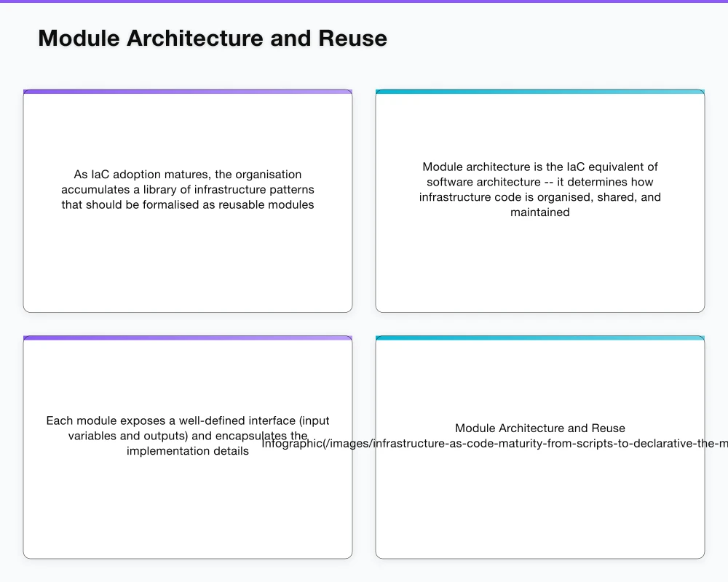The width and height of the screenshot is (728, 582).
Task: Click the text 'implementation details' on bottom-left card
Action: 188,450
